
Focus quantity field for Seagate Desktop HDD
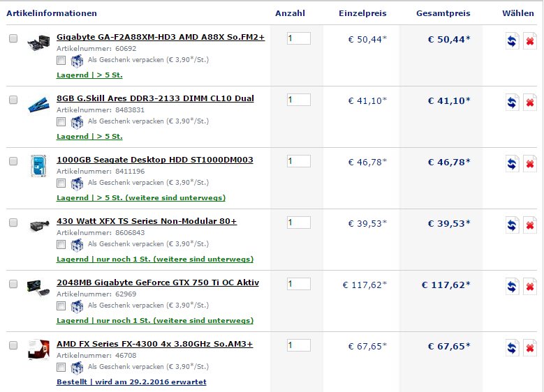click(x=298, y=161)
